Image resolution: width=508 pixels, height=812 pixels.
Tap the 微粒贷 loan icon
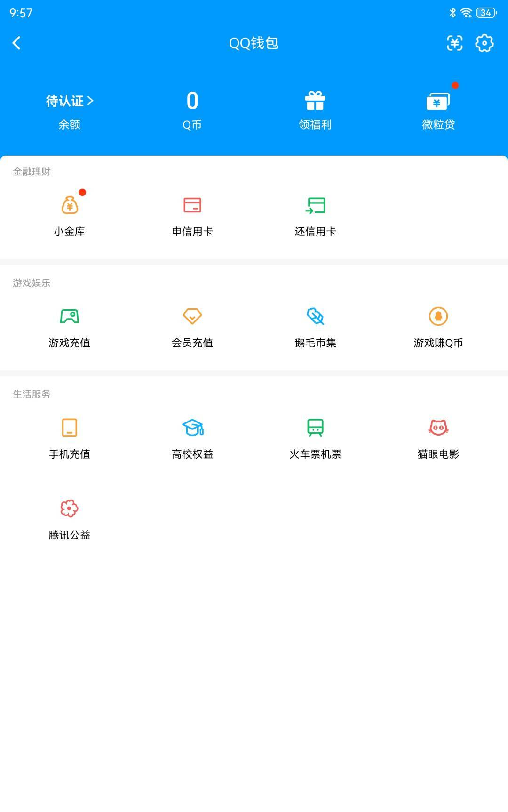(x=438, y=101)
